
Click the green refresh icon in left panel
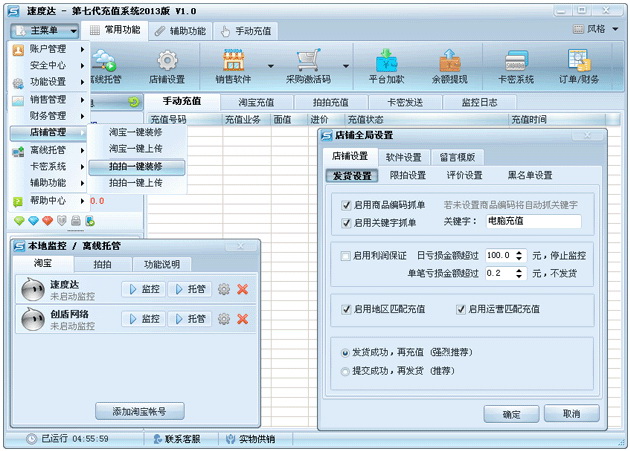[134, 102]
